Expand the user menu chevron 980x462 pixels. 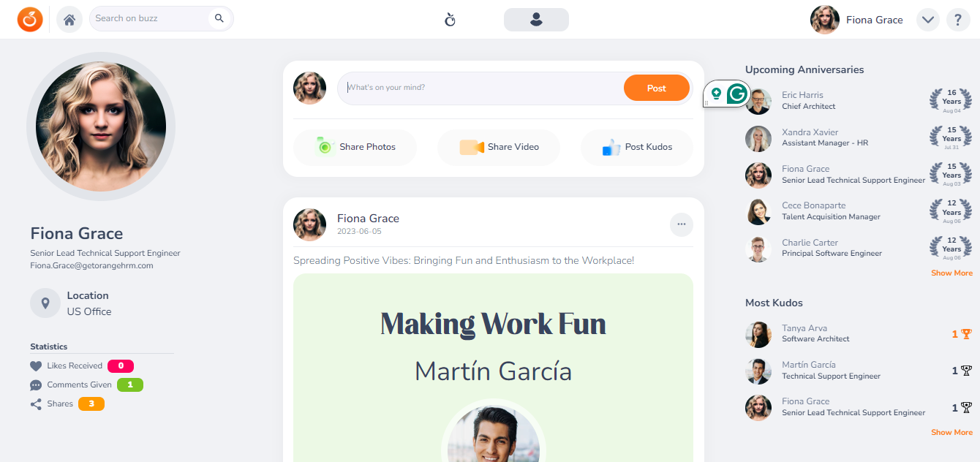coord(928,20)
